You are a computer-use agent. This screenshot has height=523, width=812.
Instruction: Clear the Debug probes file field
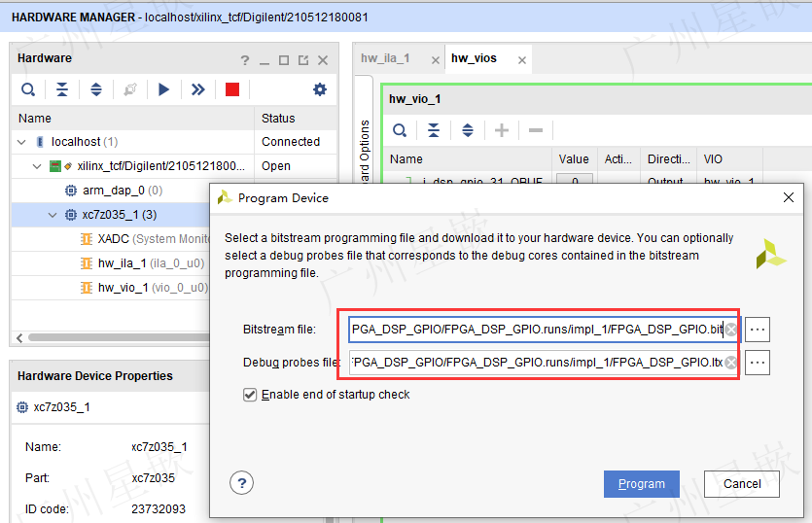(730, 363)
